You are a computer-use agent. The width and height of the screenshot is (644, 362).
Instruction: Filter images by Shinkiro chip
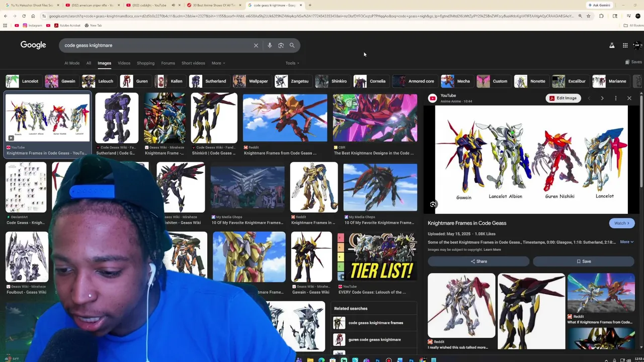click(332, 81)
